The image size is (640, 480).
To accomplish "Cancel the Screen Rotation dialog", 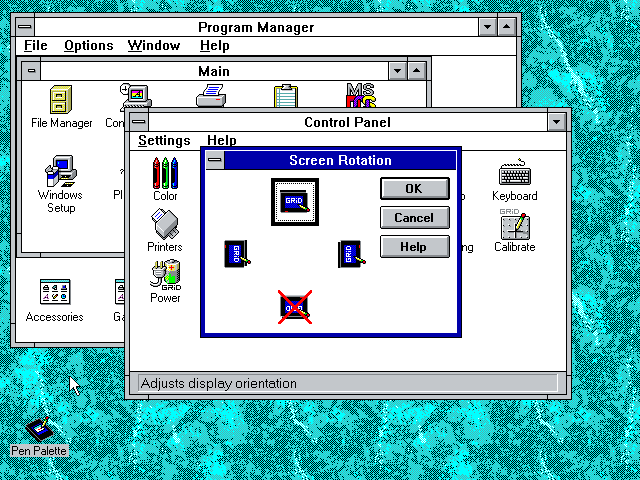I will pos(415,218).
